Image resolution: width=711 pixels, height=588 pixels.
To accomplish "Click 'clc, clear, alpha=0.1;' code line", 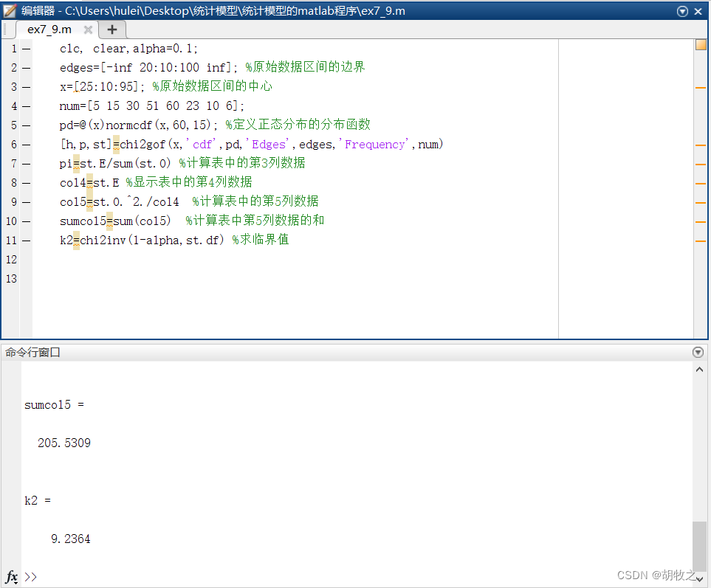I will point(128,49).
